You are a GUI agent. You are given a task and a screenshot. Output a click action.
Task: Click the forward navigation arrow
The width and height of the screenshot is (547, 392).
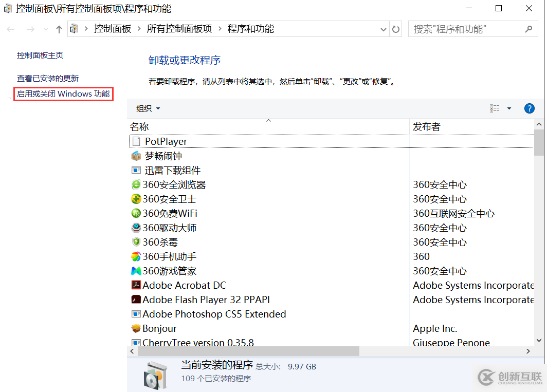click(30, 29)
